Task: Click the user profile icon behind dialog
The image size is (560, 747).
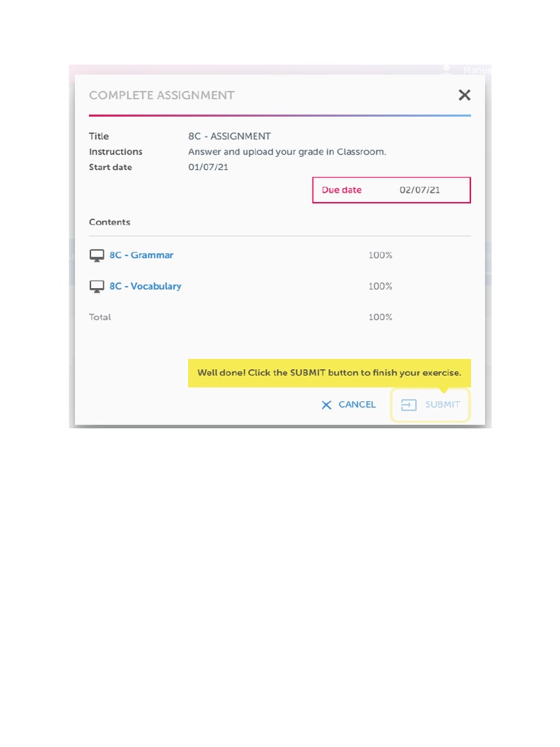Action: click(446, 69)
